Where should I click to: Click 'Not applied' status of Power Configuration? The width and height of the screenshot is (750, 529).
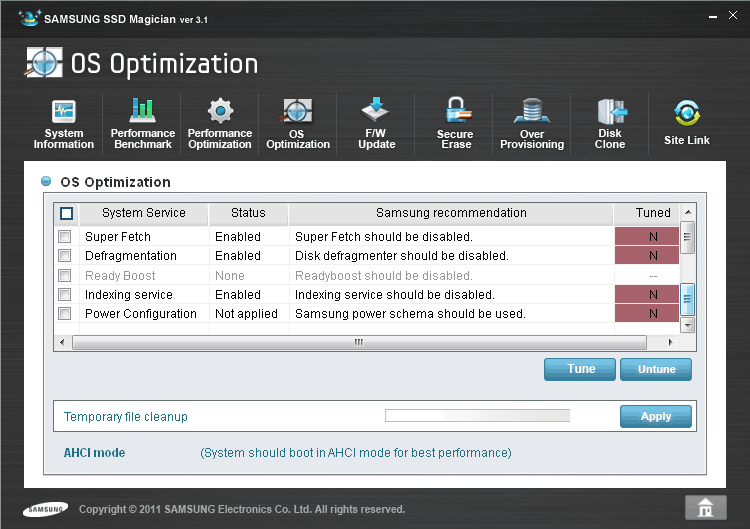(246, 314)
